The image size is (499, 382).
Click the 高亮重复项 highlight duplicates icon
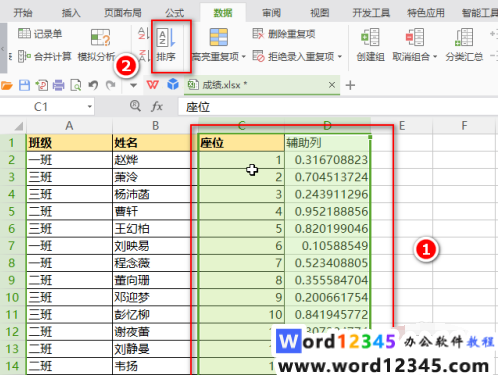tap(219, 37)
